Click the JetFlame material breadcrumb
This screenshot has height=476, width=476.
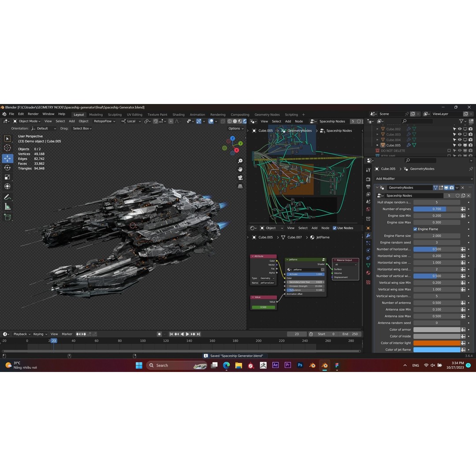[x=323, y=238]
